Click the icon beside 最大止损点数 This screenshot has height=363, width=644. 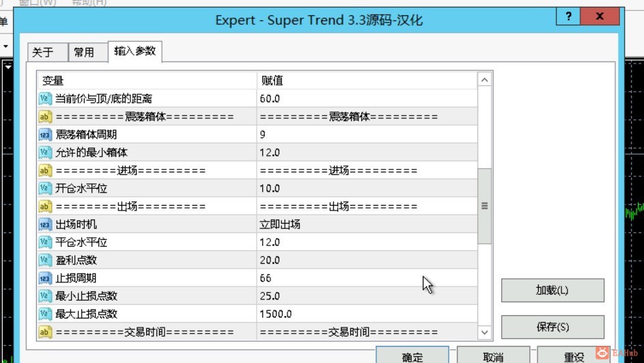[x=45, y=314]
